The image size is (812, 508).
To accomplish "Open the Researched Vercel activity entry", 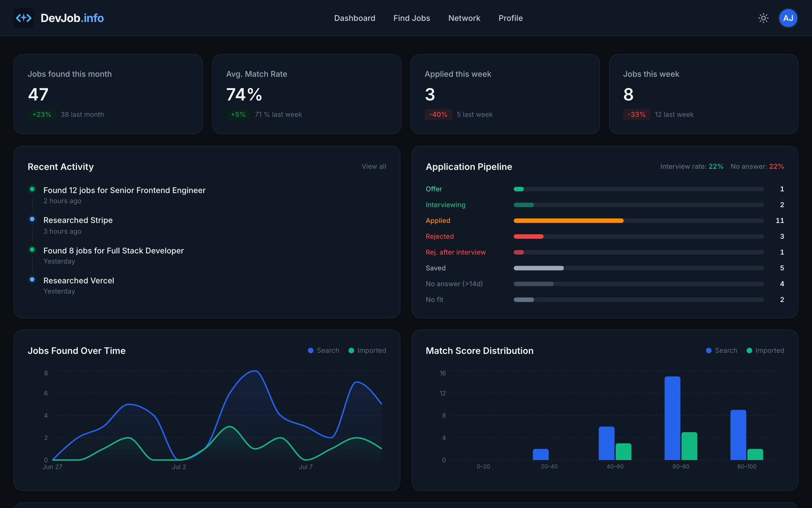I will tap(78, 281).
